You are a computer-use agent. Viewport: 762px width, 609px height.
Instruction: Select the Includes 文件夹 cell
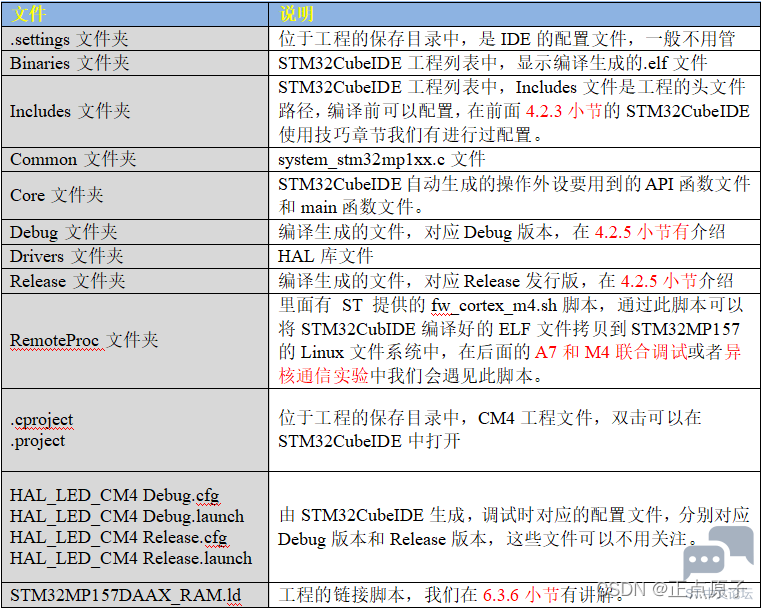click(x=70, y=111)
